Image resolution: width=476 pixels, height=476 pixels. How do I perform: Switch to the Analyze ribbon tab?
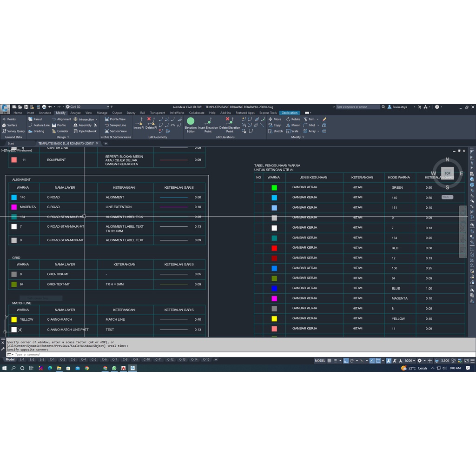(x=76, y=112)
